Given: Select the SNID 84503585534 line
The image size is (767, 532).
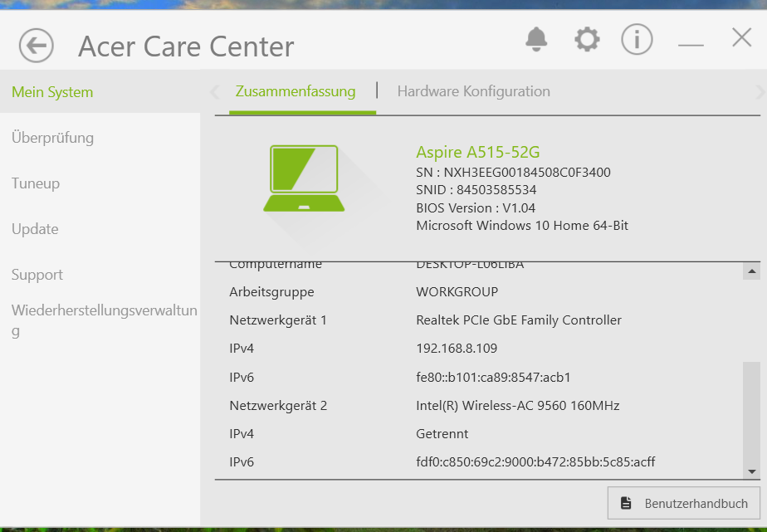Looking at the screenshot, I should coord(476,190).
